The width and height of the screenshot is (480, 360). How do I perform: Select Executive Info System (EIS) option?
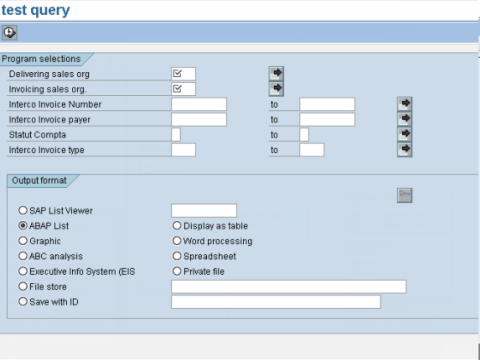click(x=23, y=271)
